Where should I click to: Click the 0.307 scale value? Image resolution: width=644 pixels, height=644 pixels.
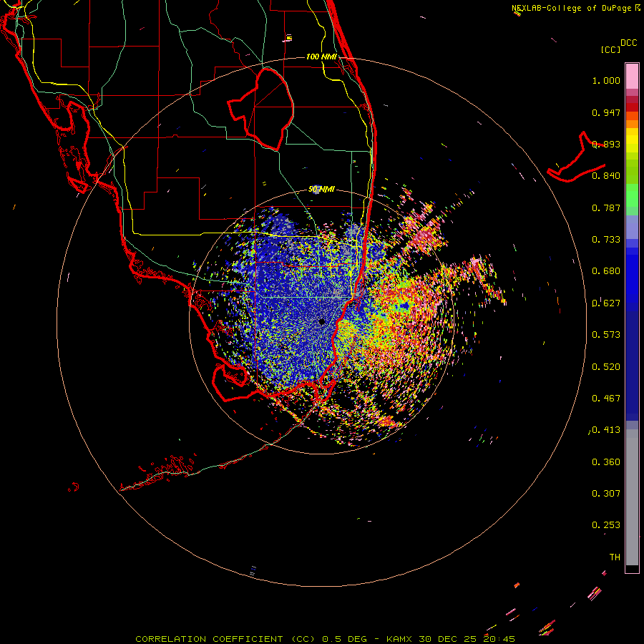[606, 494]
